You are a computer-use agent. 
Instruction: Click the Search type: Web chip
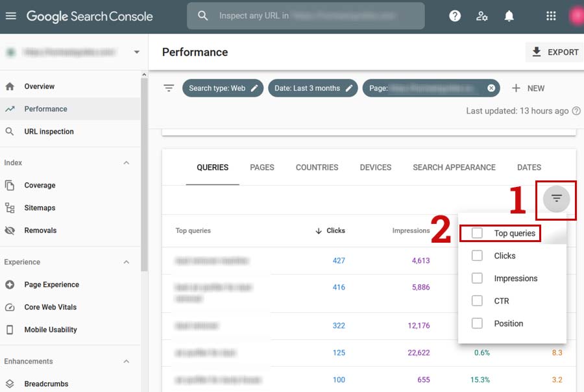coord(223,88)
